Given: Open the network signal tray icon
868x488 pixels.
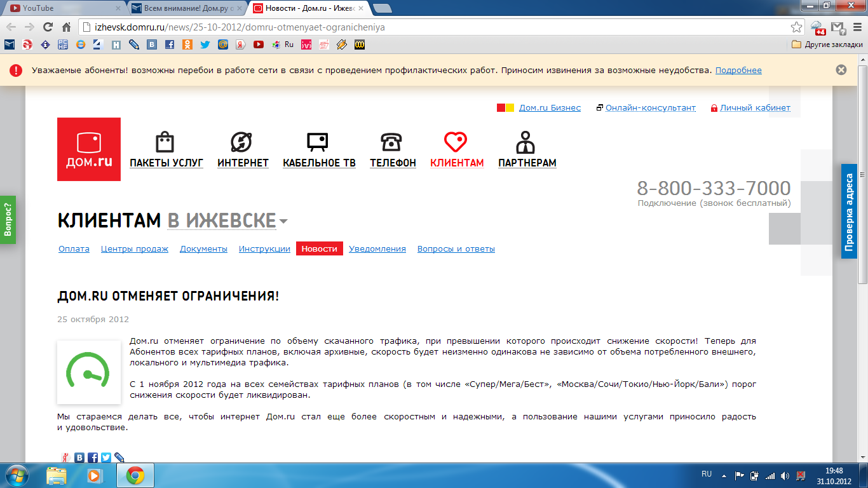Looking at the screenshot, I should [x=770, y=475].
